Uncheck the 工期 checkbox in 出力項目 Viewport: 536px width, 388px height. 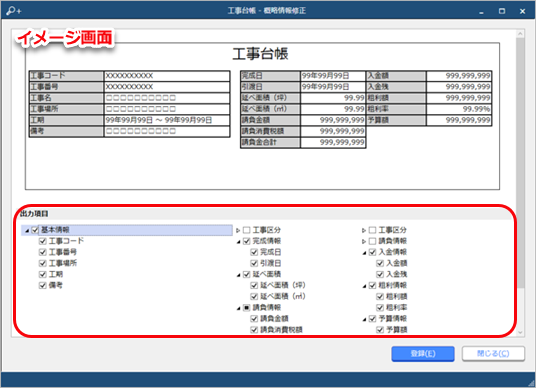coord(42,275)
